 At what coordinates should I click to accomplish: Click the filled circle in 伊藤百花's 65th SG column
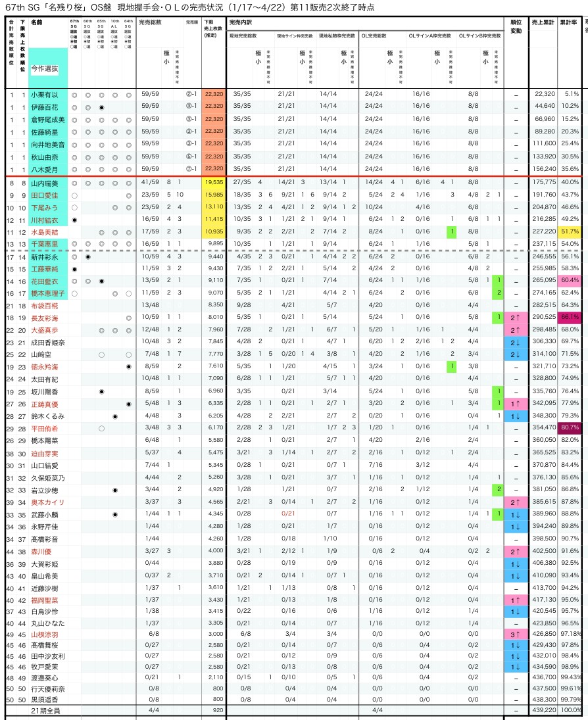[101, 106]
